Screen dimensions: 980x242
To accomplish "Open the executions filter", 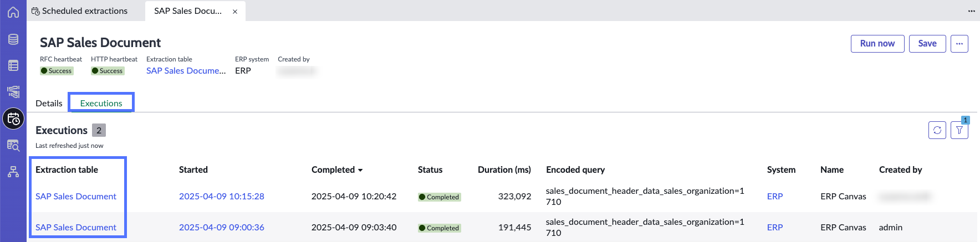I will pos(959,130).
